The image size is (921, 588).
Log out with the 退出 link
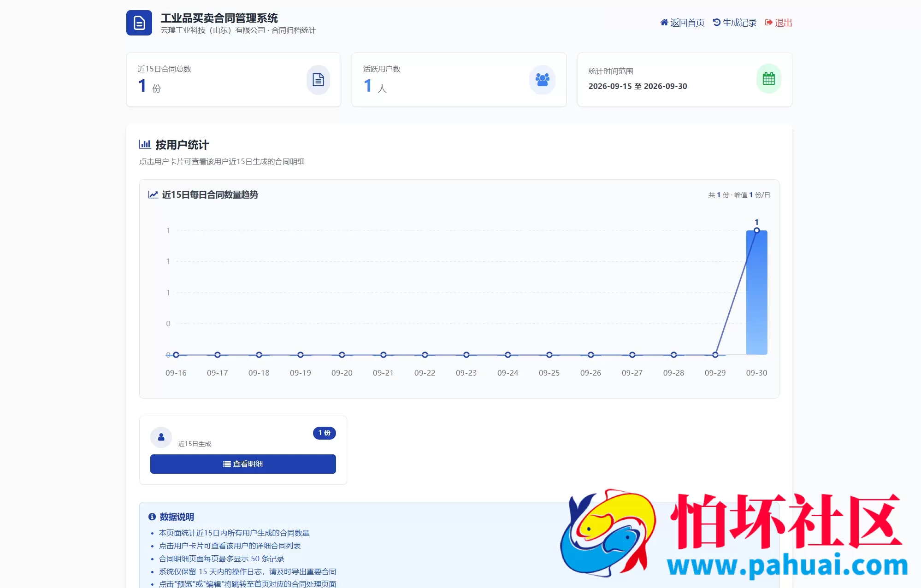779,23
